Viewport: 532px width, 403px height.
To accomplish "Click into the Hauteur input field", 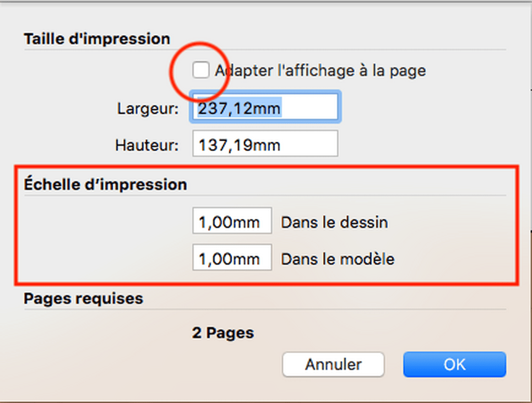I will tap(265, 143).
